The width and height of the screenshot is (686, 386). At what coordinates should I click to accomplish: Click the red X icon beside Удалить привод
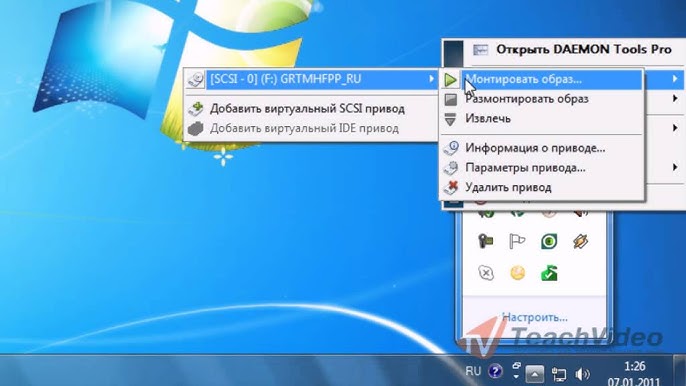tap(451, 187)
